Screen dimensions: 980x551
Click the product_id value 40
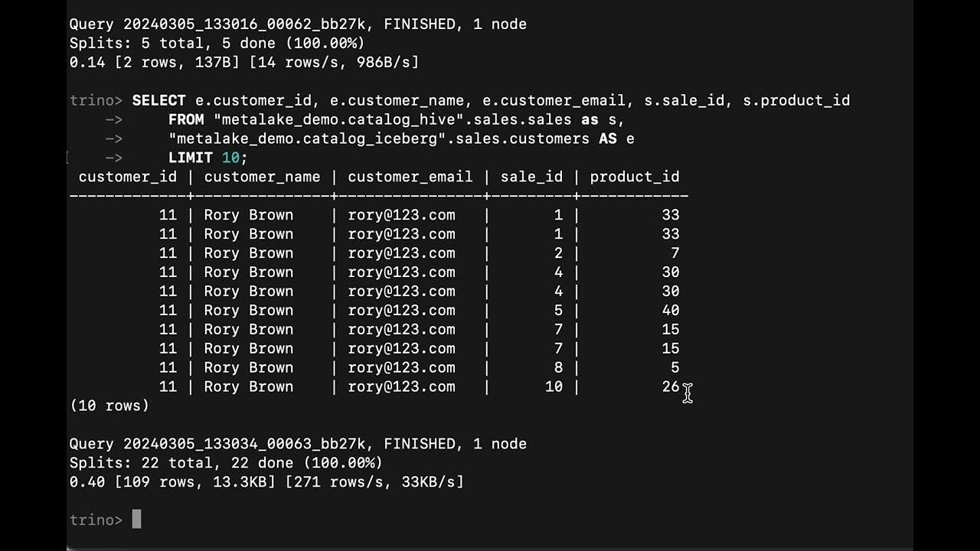[x=670, y=310]
